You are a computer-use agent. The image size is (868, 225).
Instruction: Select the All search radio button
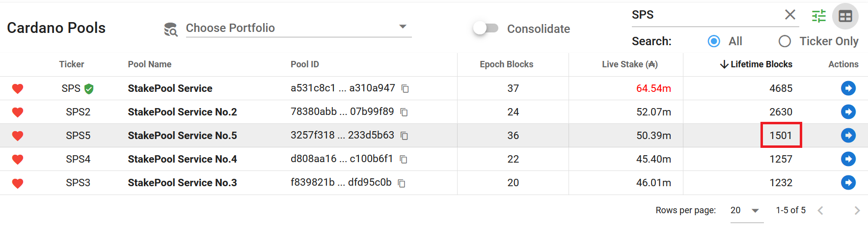point(714,41)
